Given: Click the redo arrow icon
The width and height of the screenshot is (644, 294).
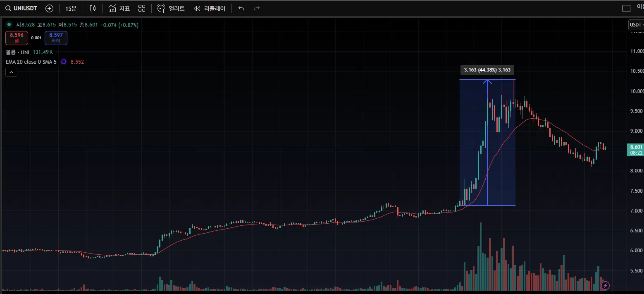Looking at the screenshot, I should (x=257, y=8).
